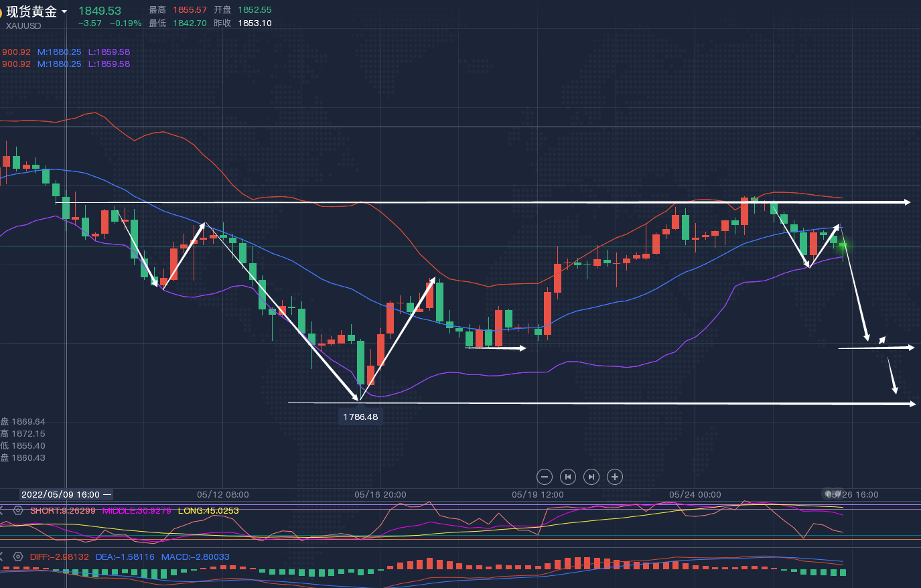
Task: Click the -3.57 price change value
Action: (x=90, y=23)
